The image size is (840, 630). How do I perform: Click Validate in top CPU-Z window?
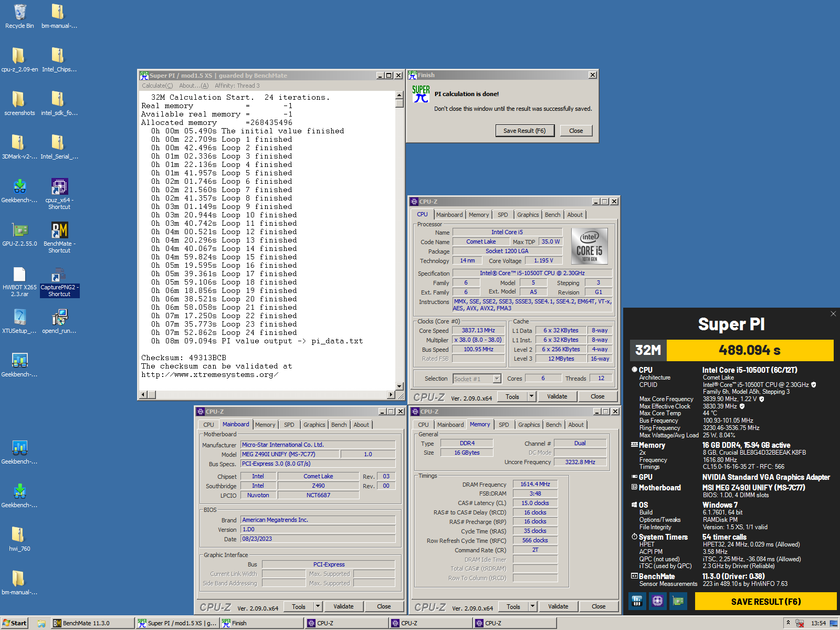coord(557,396)
